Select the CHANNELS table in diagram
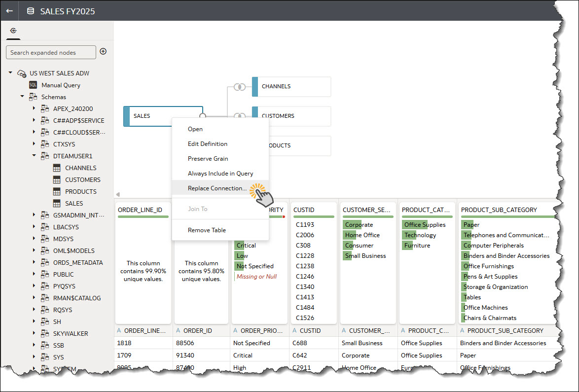The image size is (579, 392). coord(291,87)
